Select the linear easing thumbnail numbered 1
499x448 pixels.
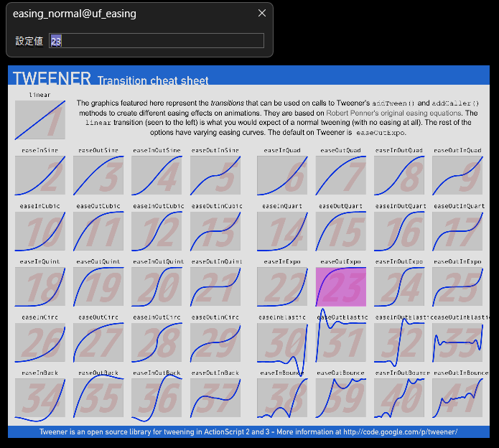point(39,120)
